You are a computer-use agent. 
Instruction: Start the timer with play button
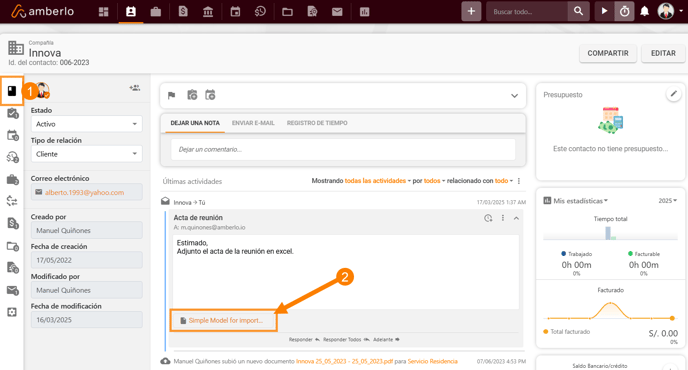coord(604,11)
